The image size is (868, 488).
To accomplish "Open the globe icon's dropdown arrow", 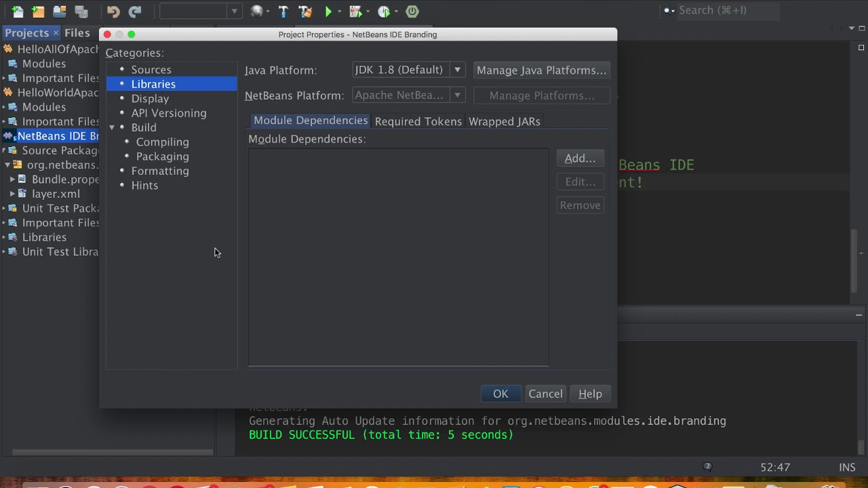I will coord(269,12).
